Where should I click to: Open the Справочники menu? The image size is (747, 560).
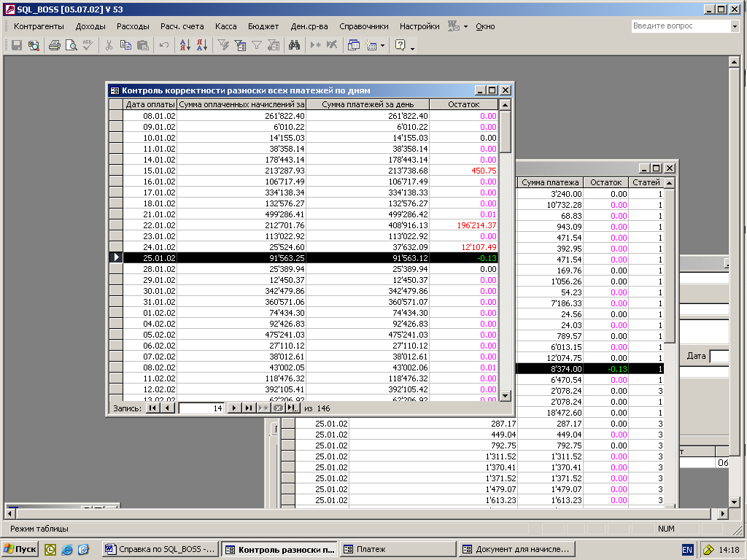point(363,26)
